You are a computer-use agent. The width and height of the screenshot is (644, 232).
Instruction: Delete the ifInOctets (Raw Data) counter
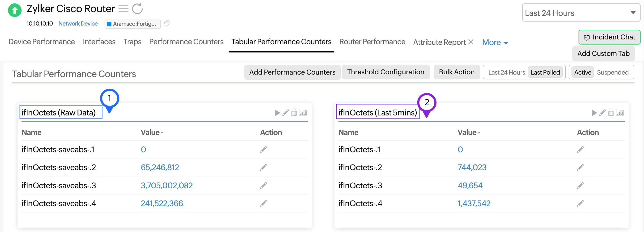tap(294, 113)
